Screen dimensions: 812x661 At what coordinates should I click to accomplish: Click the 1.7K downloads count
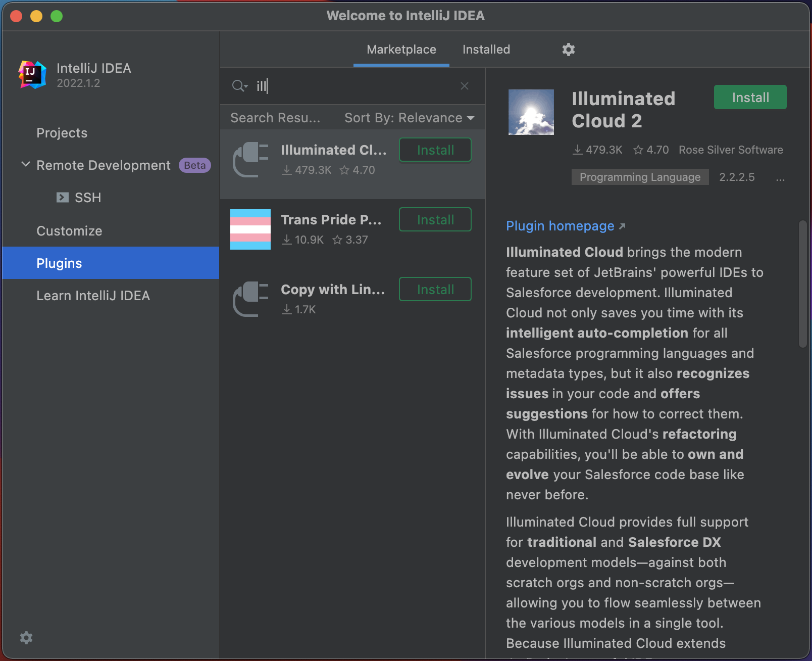[299, 310]
